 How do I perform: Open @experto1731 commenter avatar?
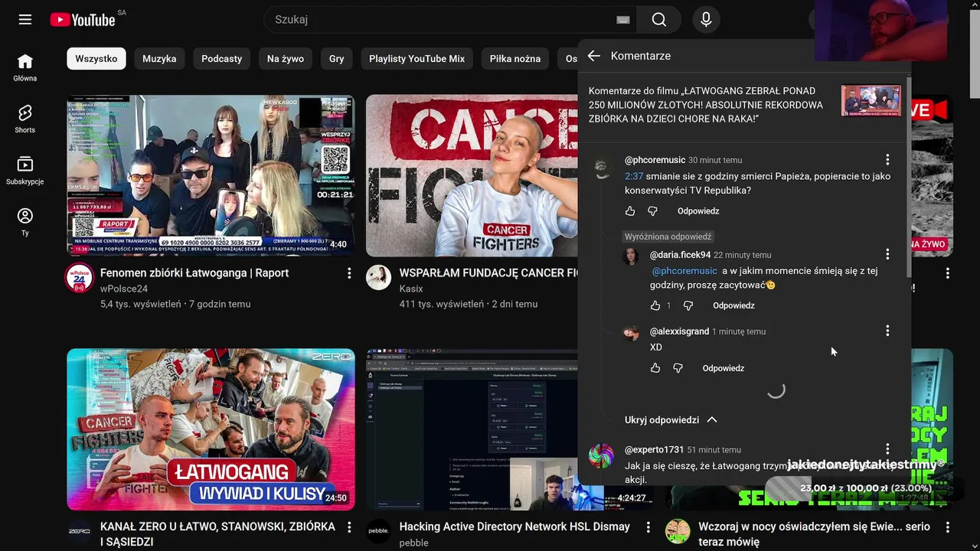point(602,456)
